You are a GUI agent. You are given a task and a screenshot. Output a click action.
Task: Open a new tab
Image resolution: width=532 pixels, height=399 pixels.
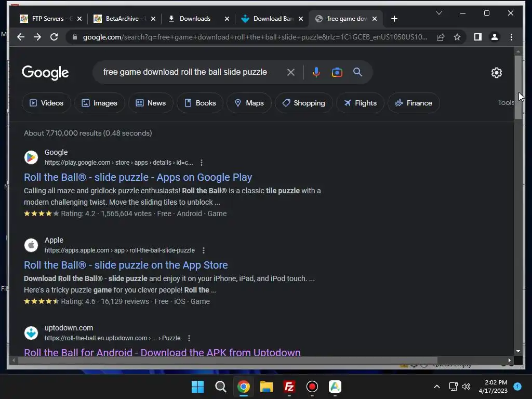(x=394, y=19)
